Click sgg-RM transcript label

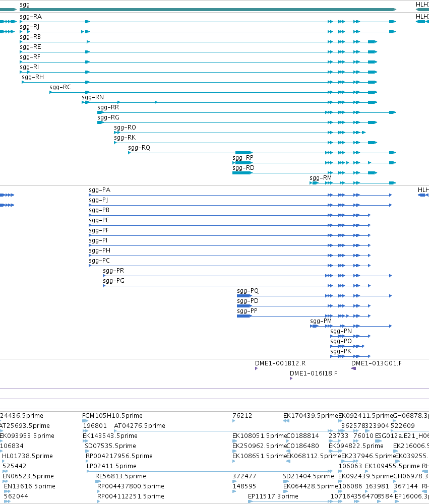[x=320, y=178]
